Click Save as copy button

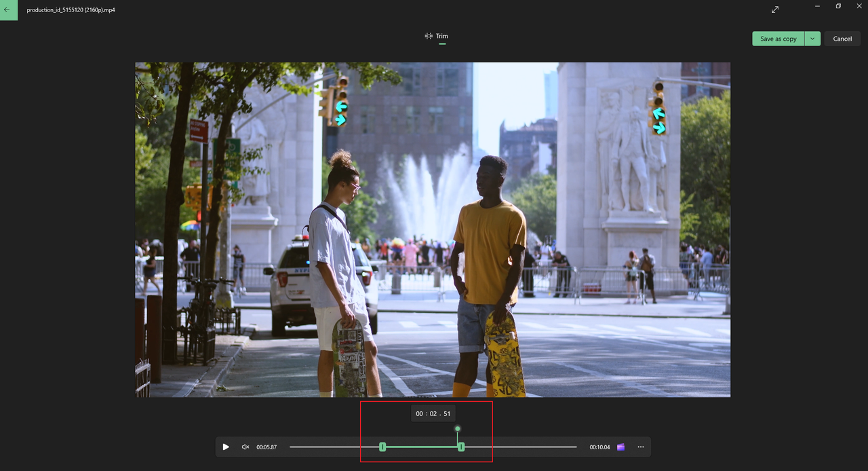(x=778, y=39)
